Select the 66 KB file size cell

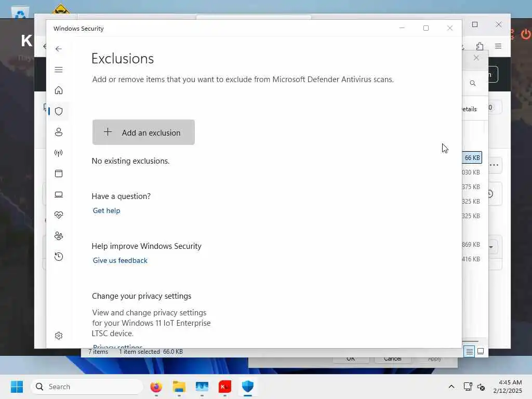(x=472, y=158)
